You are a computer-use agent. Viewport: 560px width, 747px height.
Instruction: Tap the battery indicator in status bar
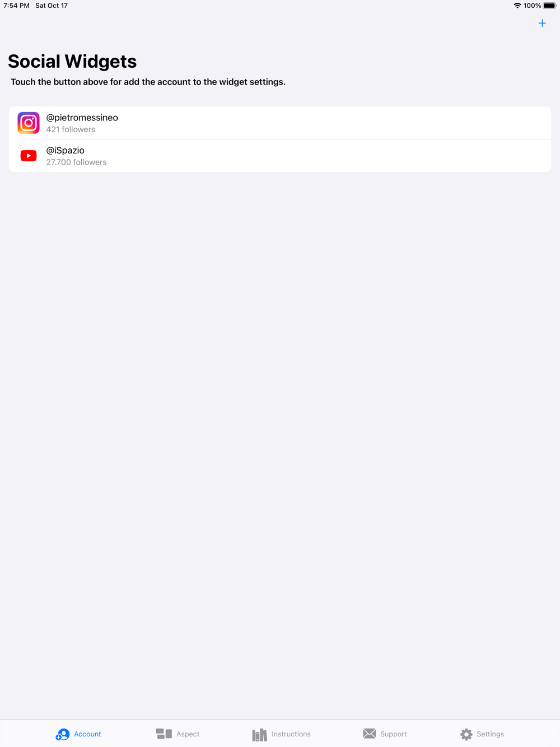point(549,6)
